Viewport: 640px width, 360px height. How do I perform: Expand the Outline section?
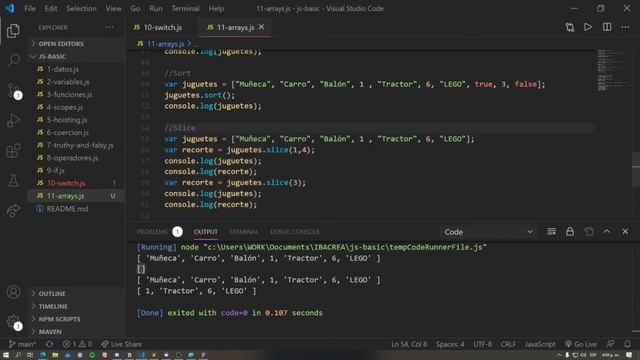point(76,293)
